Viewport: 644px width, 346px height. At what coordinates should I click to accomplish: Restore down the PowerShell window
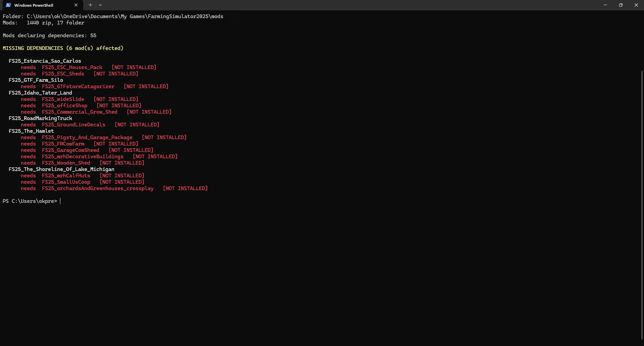coord(621,5)
